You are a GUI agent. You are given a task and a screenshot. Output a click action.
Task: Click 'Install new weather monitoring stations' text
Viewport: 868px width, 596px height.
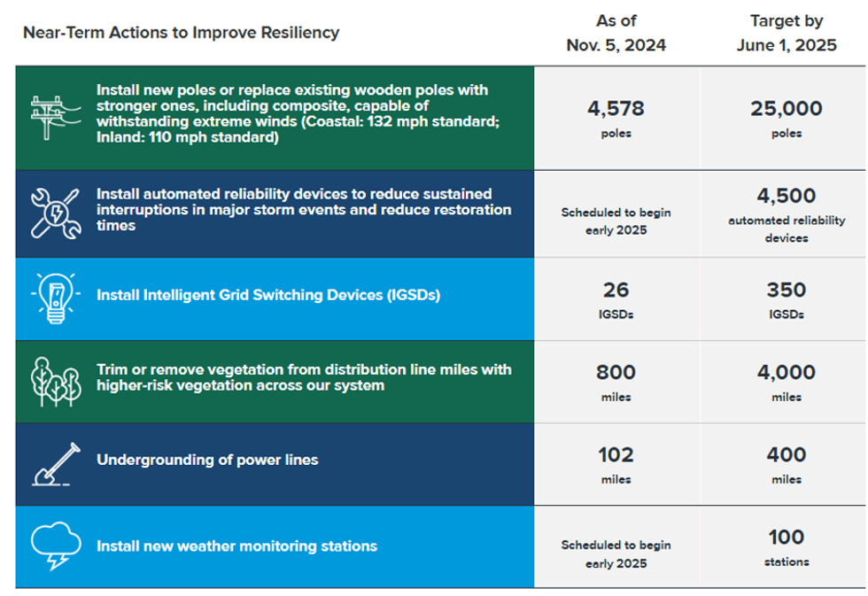(x=237, y=546)
